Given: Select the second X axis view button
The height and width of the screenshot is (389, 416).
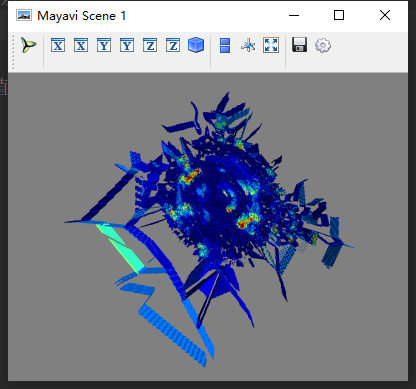Looking at the screenshot, I should point(81,45).
